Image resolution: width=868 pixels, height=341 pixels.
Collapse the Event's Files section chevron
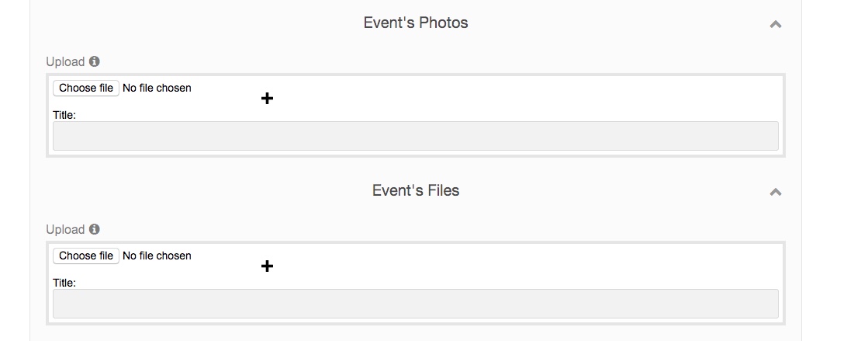775,192
